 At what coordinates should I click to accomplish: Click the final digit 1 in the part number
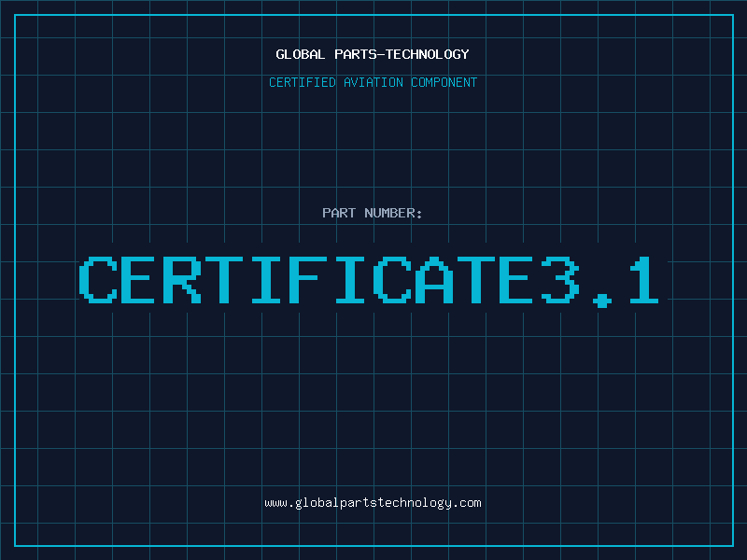click(643, 279)
